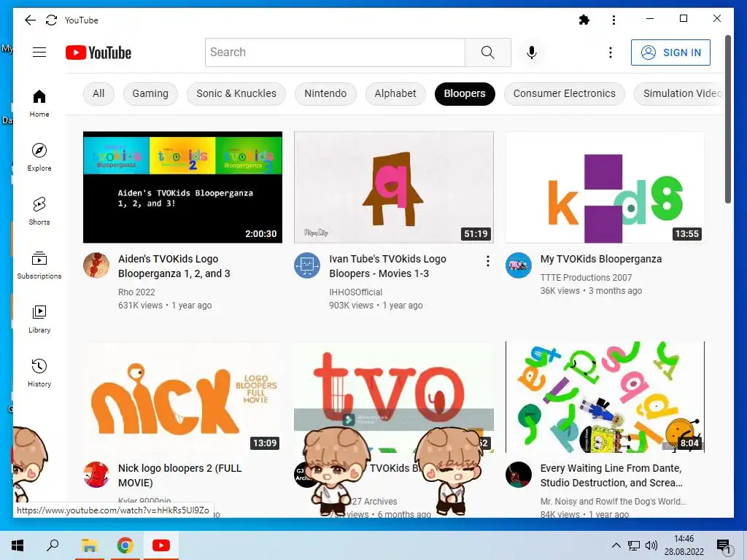This screenshot has width=747, height=560.
Task: Click the page vertical scrollbar
Action: click(727, 119)
